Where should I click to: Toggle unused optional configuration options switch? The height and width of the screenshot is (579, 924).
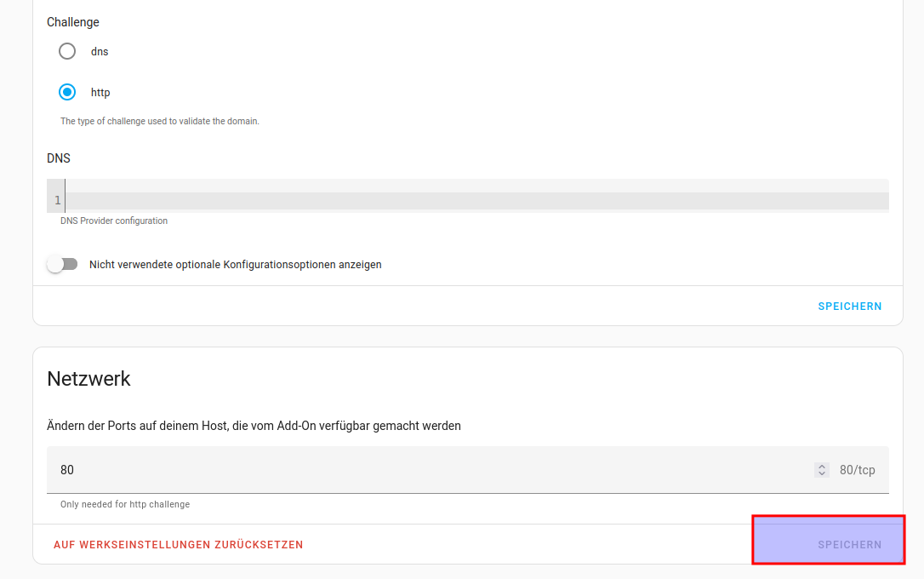(62, 265)
